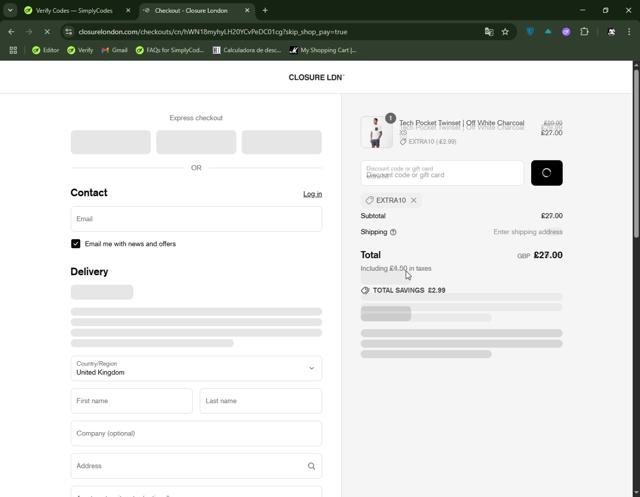Click the black apply discount button

point(547,173)
